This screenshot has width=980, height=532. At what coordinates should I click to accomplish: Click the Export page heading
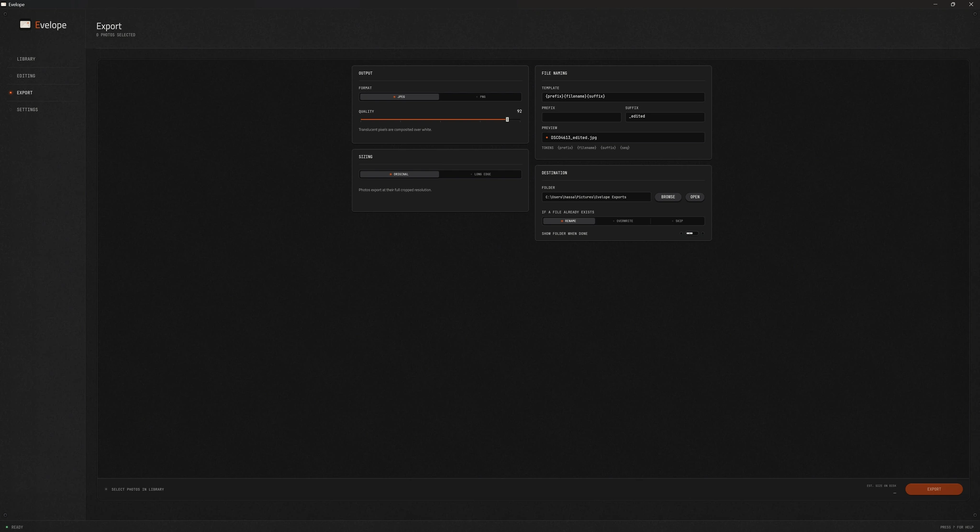tap(109, 26)
